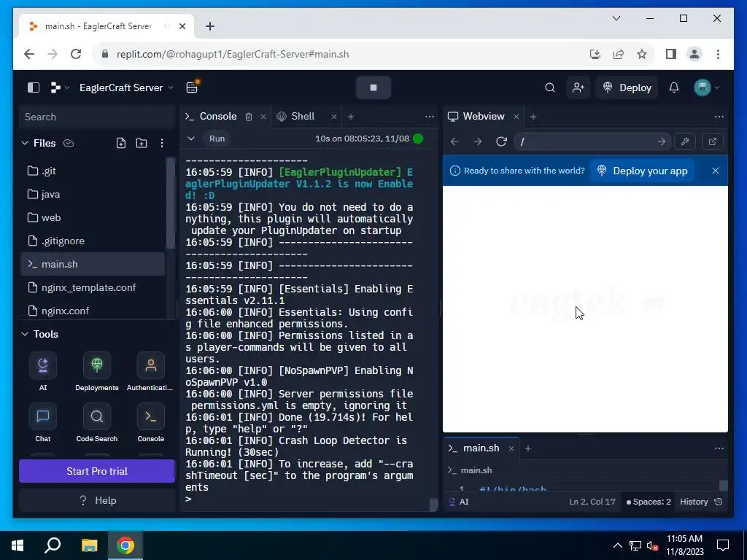Image resolution: width=747 pixels, height=560 pixels.
Task: Close the main.sh editor tab
Action: point(511,448)
